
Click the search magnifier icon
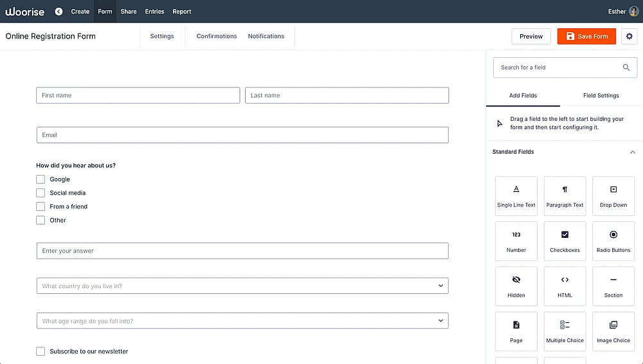[x=626, y=68]
